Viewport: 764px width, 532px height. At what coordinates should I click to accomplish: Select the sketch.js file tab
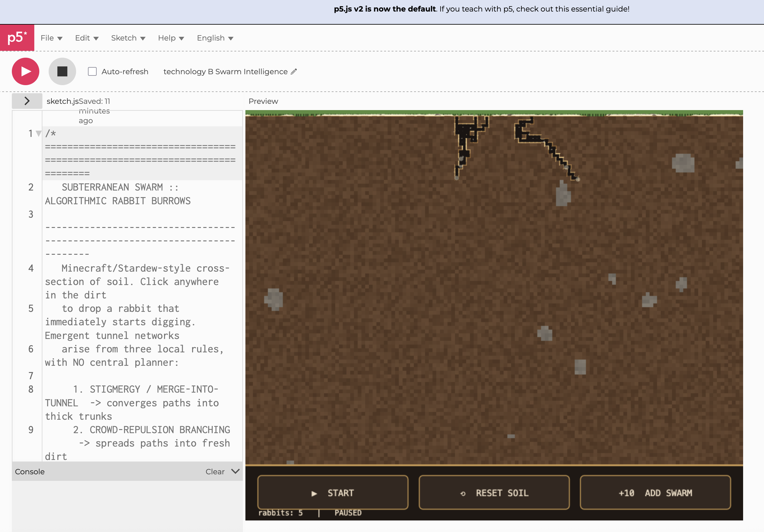click(63, 101)
